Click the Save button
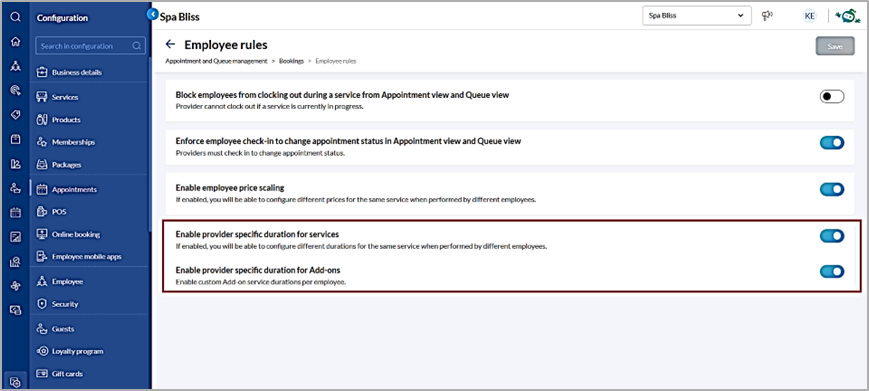The height and width of the screenshot is (391, 869). (x=835, y=47)
